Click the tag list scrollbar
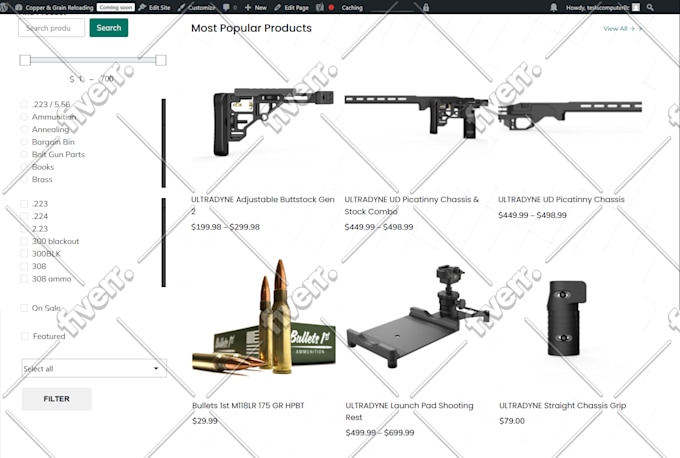This screenshot has height=458, width=680. coord(163,242)
